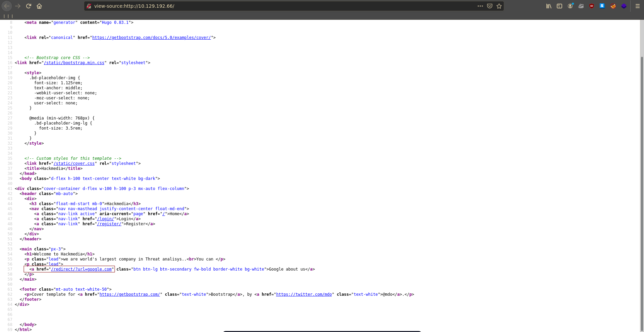Open the /login/ href link
Viewport: 644px width, 332px height.
pyautogui.click(x=105, y=219)
